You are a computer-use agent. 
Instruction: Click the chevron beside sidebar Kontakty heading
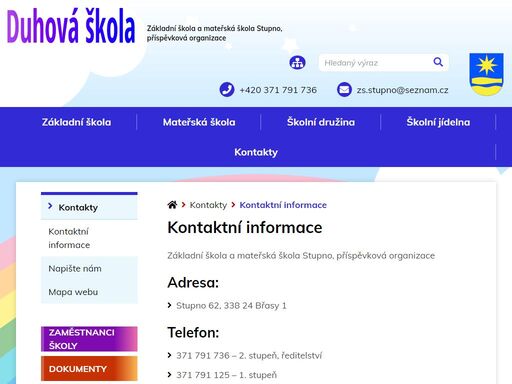click(x=50, y=206)
